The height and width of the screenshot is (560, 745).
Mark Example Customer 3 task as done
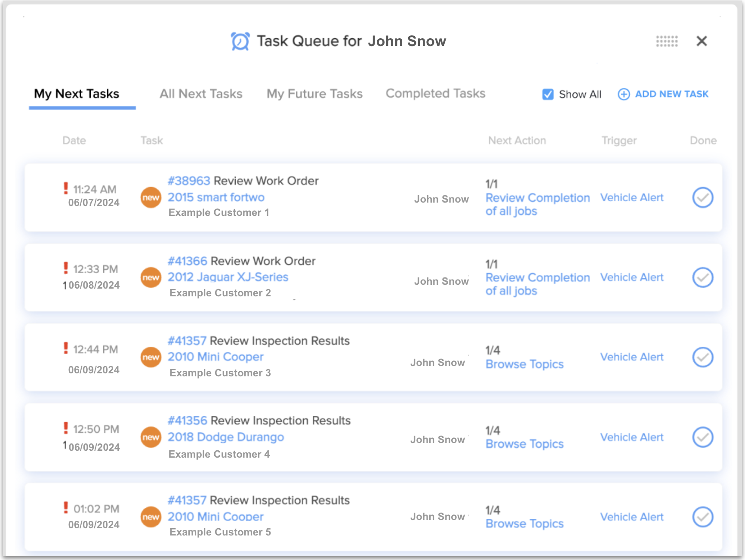[x=703, y=357]
